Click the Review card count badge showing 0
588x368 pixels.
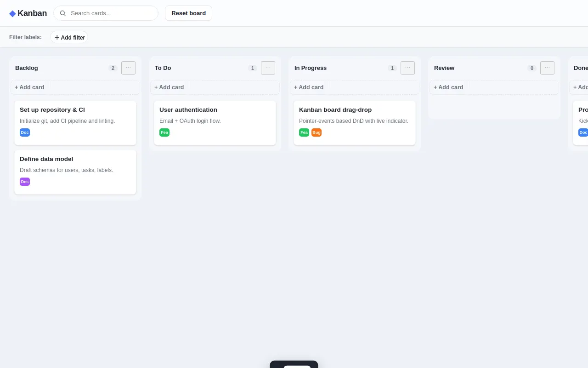tap(532, 68)
